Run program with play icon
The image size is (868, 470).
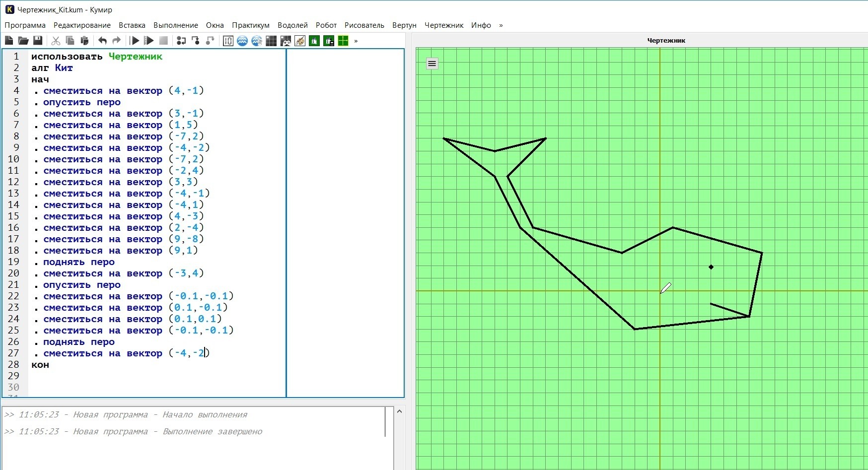click(135, 41)
